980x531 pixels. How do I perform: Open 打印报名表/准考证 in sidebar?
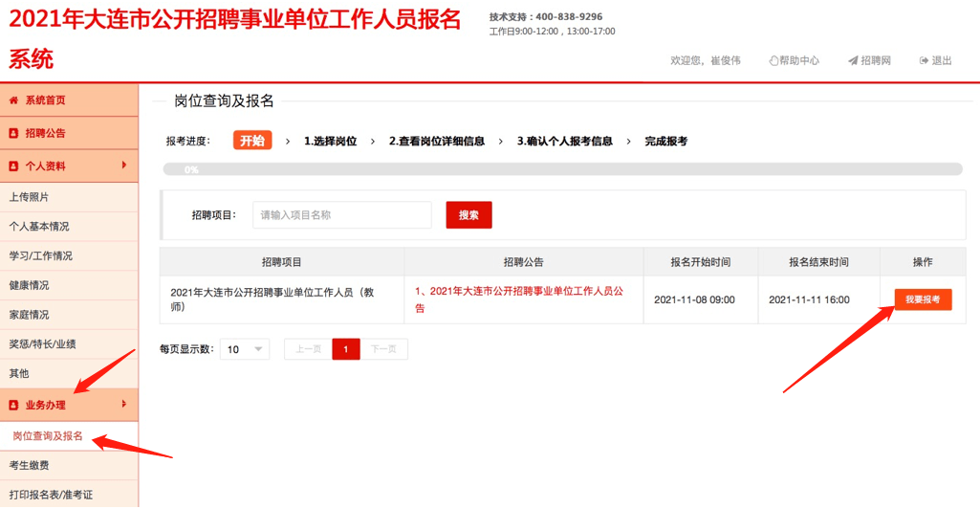click(51, 495)
